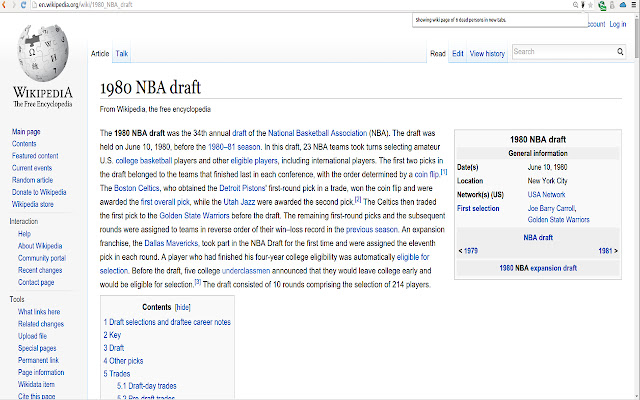This screenshot has width=640, height=400.
Task: Open Joe Barry Carroll link in infobox
Action: click(551, 208)
